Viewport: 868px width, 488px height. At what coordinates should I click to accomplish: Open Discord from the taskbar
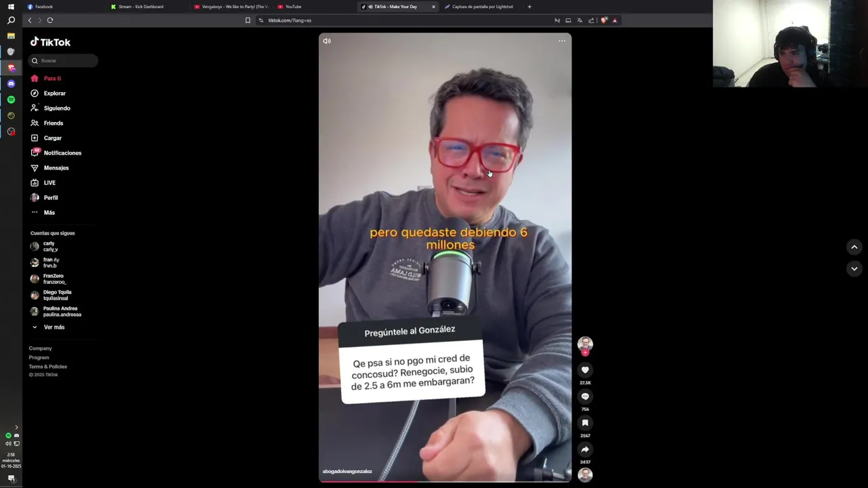[x=11, y=83]
